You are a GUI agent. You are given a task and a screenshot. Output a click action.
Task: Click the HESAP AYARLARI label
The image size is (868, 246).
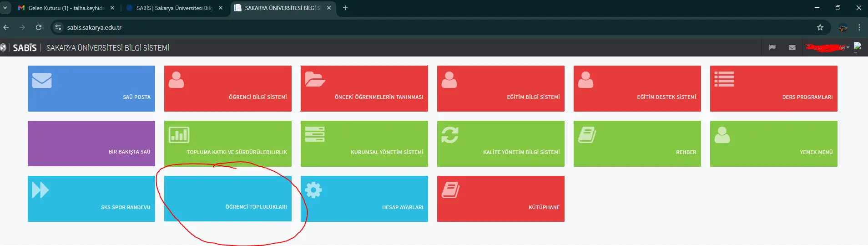click(403, 207)
